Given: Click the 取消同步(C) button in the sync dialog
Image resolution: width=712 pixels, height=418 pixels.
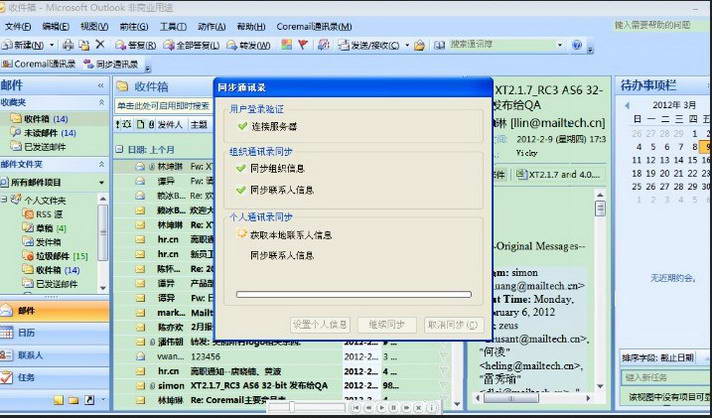Looking at the screenshot, I should point(454,325).
